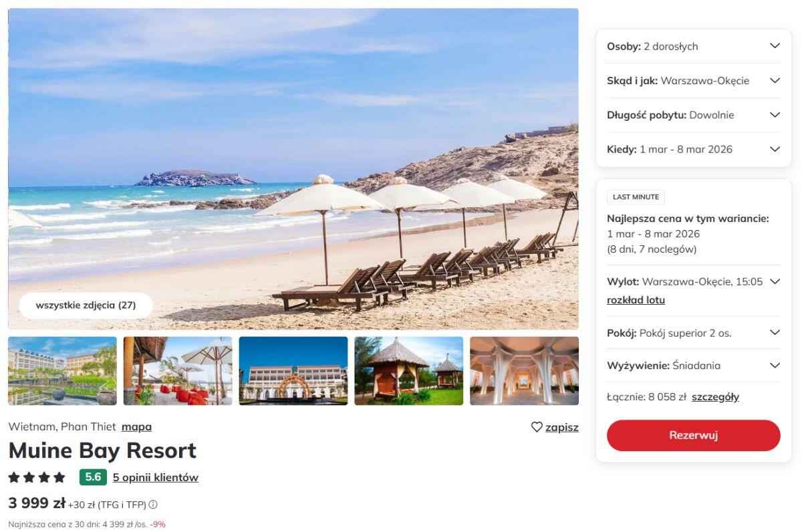The width and height of the screenshot is (802, 532).
Task: Open the mapa link next to Phan Thiet
Action: coord(136,426)
